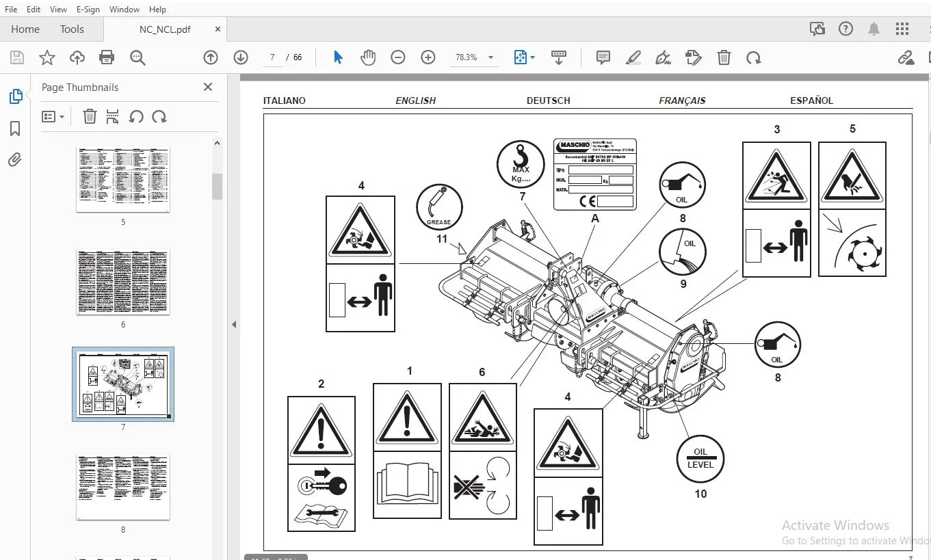Open the Attachments paperclip panel
931x560 pixels.
pos(15,160)
